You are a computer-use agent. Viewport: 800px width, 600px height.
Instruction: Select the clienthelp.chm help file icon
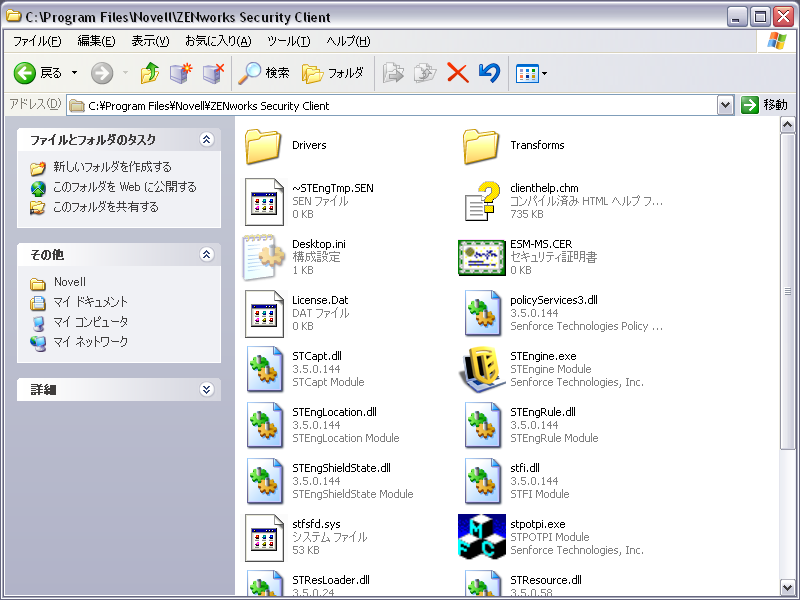coord(482,202)
